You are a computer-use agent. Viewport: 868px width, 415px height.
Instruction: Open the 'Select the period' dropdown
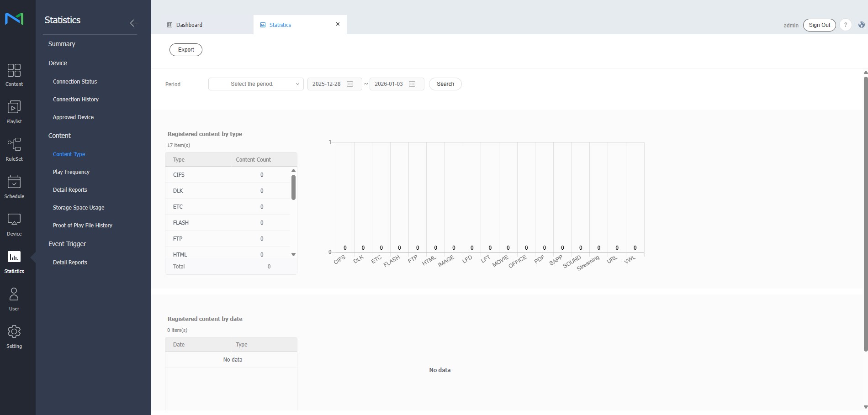(255, 84)
